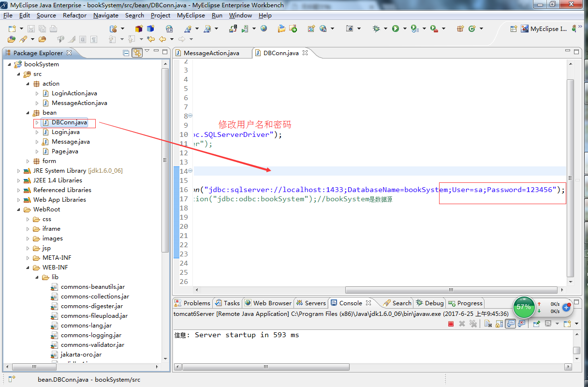588x387 pixels.
Task: Click the camera capture toolbar icon
Action: (x=350, y=29)
